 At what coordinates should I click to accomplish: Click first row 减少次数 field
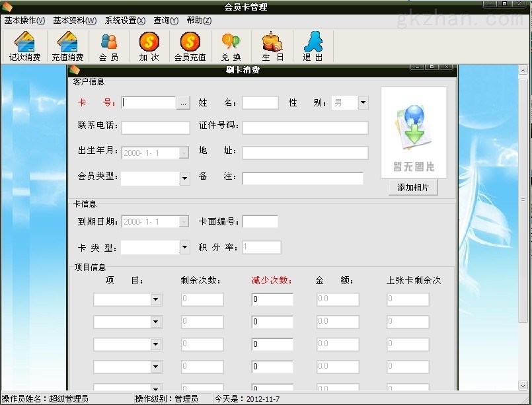click(x=272, y=299)
